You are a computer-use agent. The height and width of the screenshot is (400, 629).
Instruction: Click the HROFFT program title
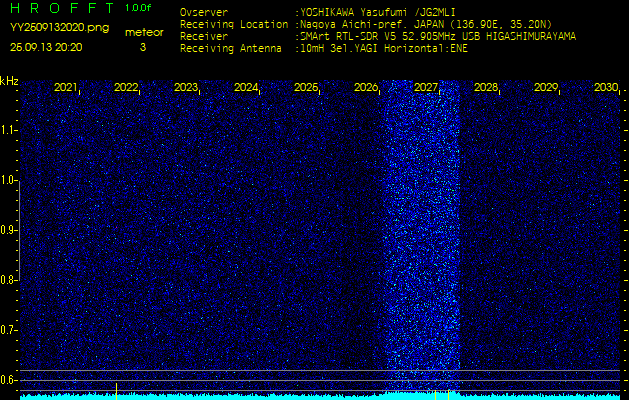click(62, 8)
